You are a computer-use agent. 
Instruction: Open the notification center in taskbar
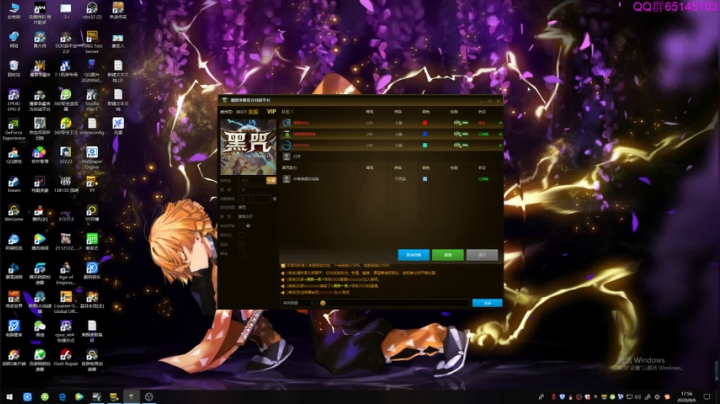[707, 397]
